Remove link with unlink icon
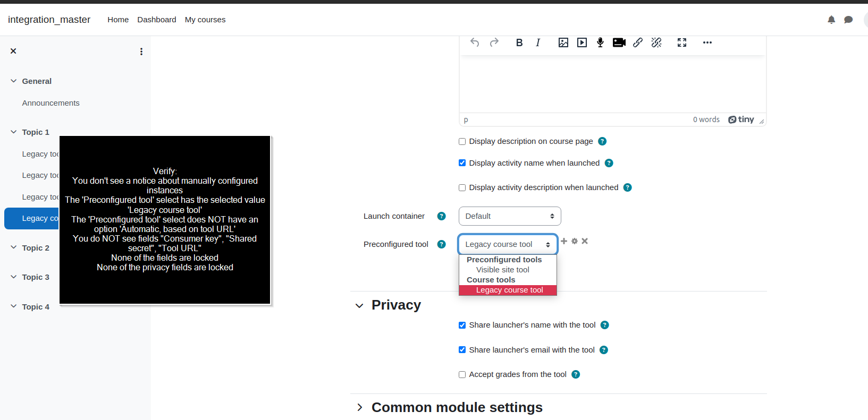 pyautogui.click(x=656, y=42)
